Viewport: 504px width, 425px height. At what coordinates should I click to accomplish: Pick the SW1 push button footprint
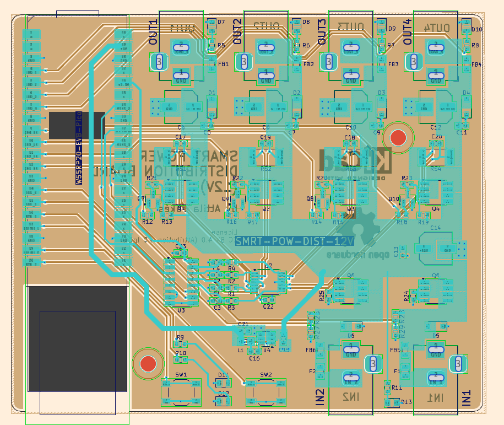tap(181, 392)
